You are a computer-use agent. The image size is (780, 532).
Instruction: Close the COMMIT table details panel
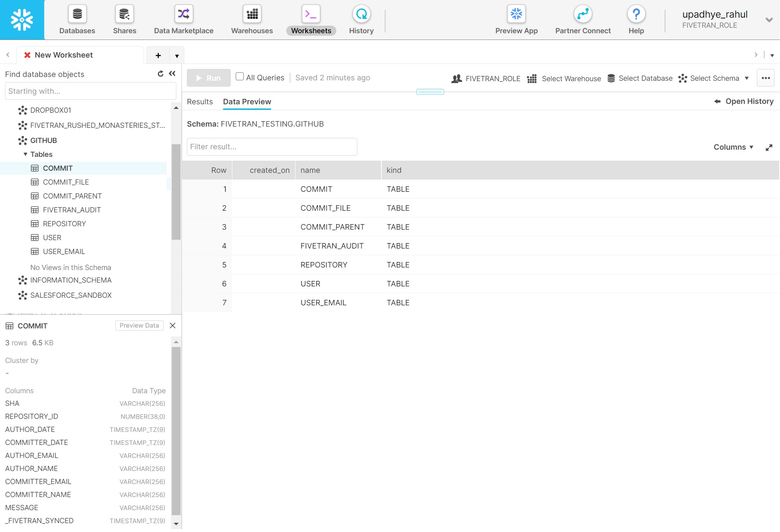tap(173, 326)
